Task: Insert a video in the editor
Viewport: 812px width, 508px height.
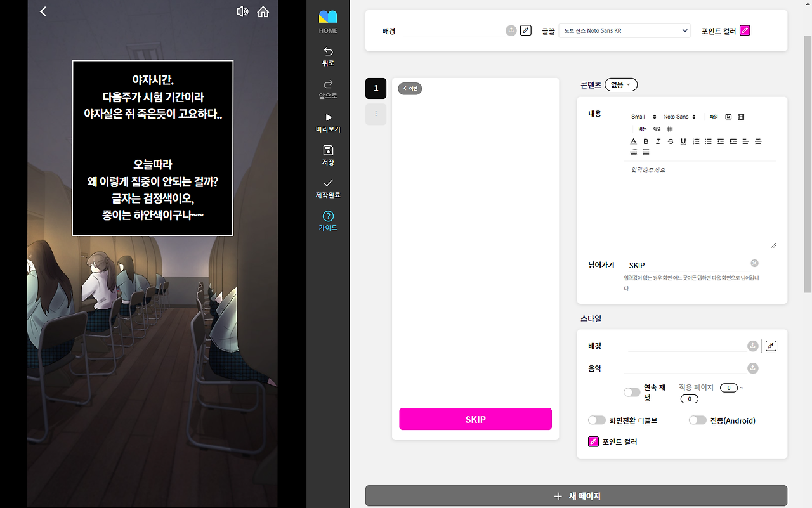Action: (741, 117)
